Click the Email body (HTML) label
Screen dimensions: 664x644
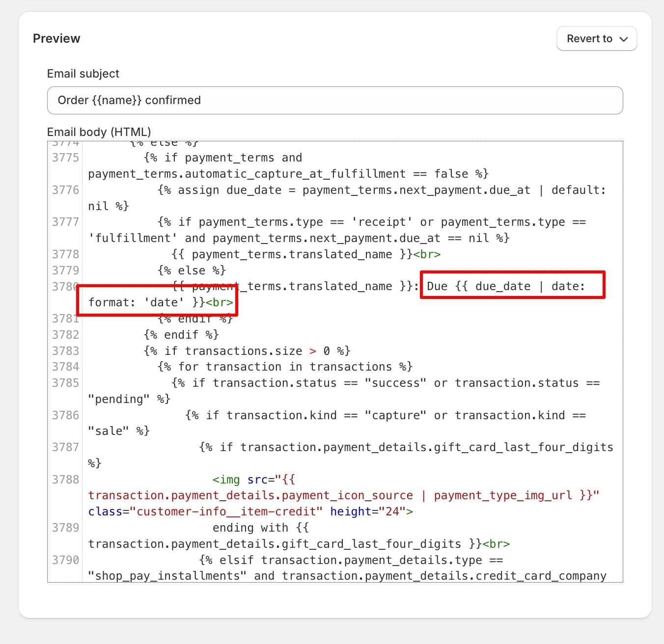coord(99,132)
